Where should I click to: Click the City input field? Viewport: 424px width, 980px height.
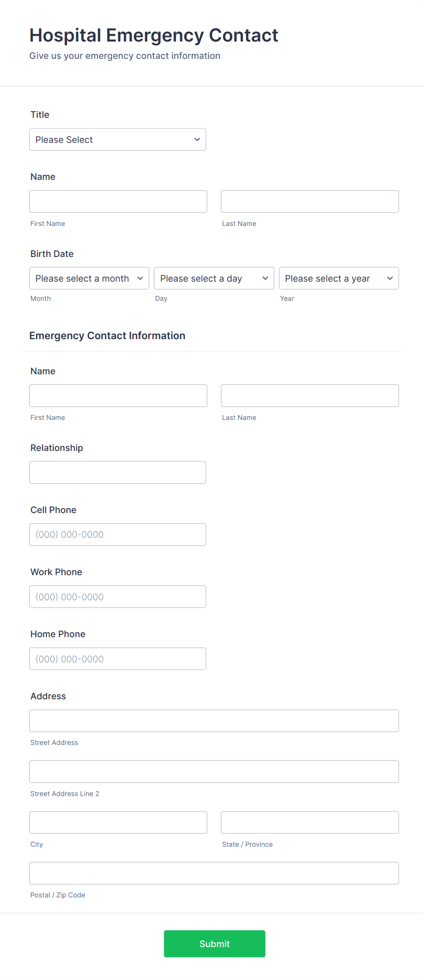[x=118, y=822]
